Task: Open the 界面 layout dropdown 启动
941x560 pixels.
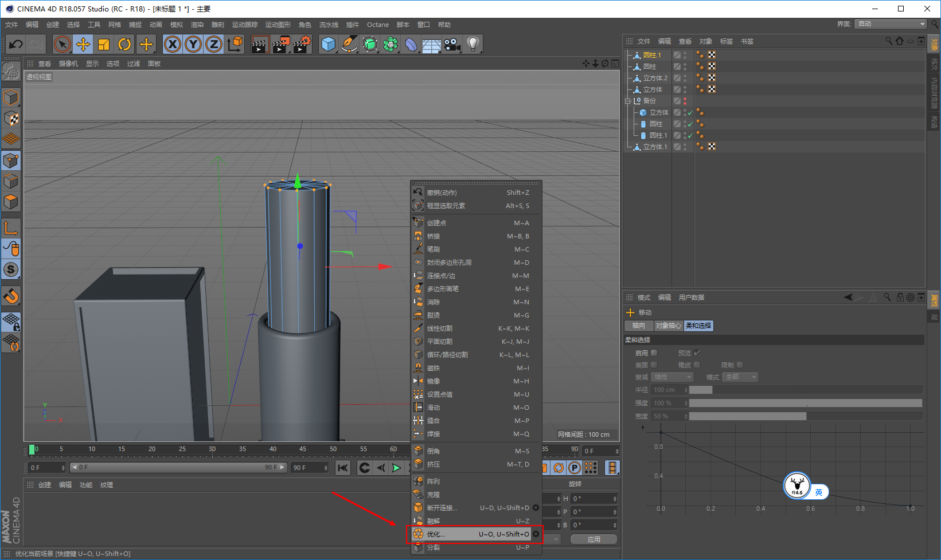Action: coord(891,24)
